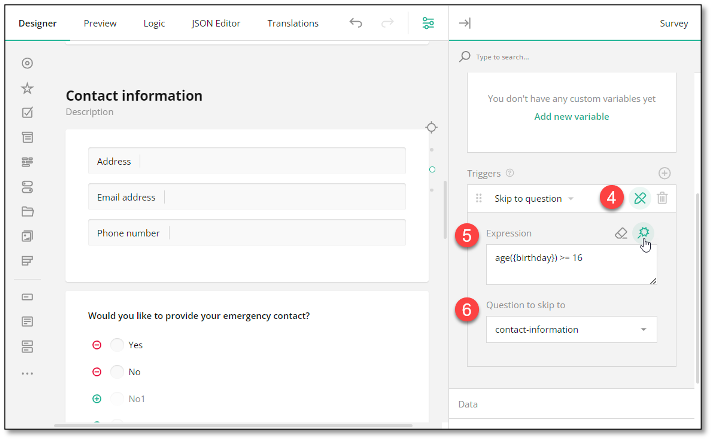Screen dimensions: 715x440
Task: Click the design surface vertical scrollbar
Action: coord(446,210)
